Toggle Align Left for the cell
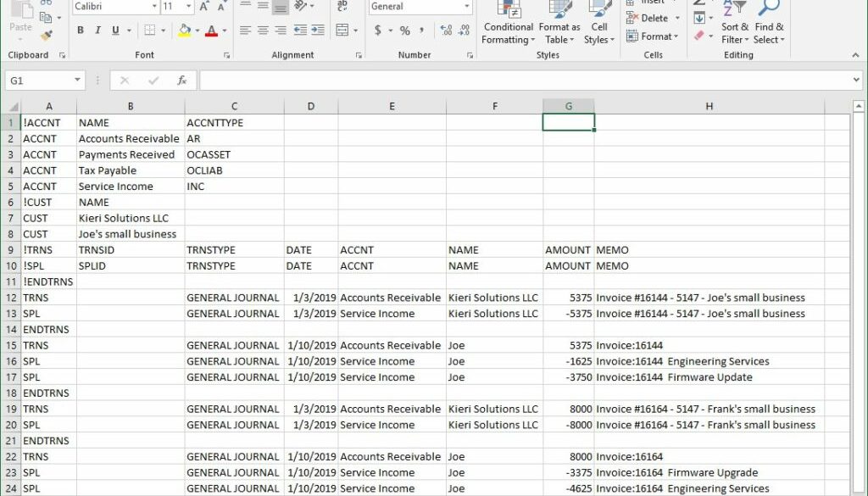 click(x=245, y=30)
